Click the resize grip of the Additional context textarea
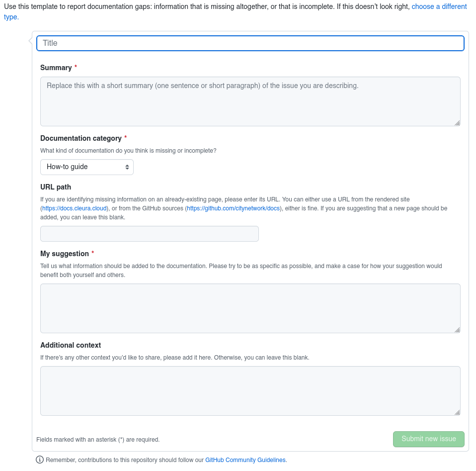This screenshot has width=476, height=471. click(x=457, y=412)
